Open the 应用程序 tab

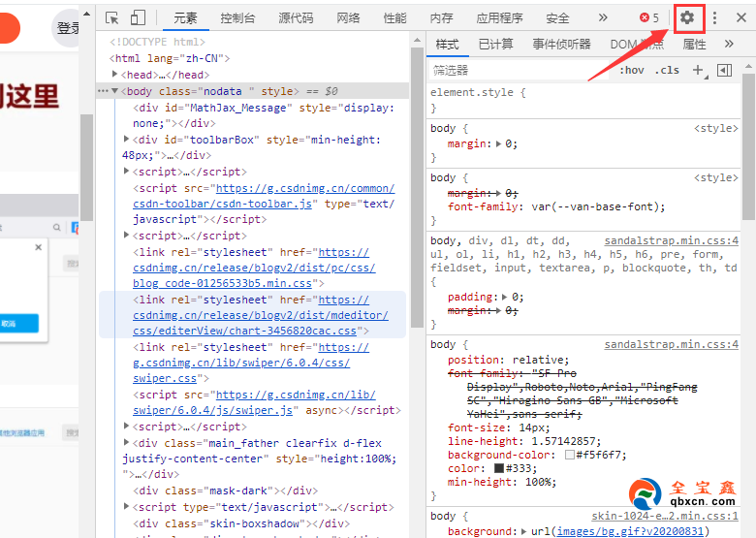point(499,18)
